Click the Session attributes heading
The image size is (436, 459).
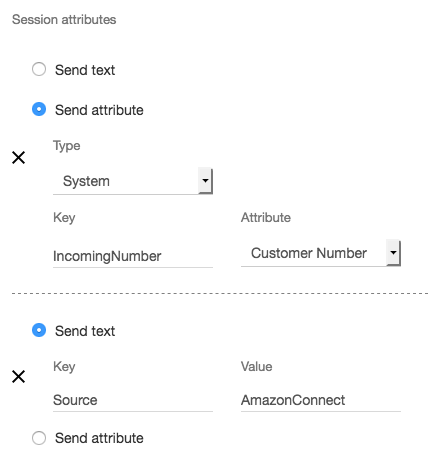click(x=64, y=20)
